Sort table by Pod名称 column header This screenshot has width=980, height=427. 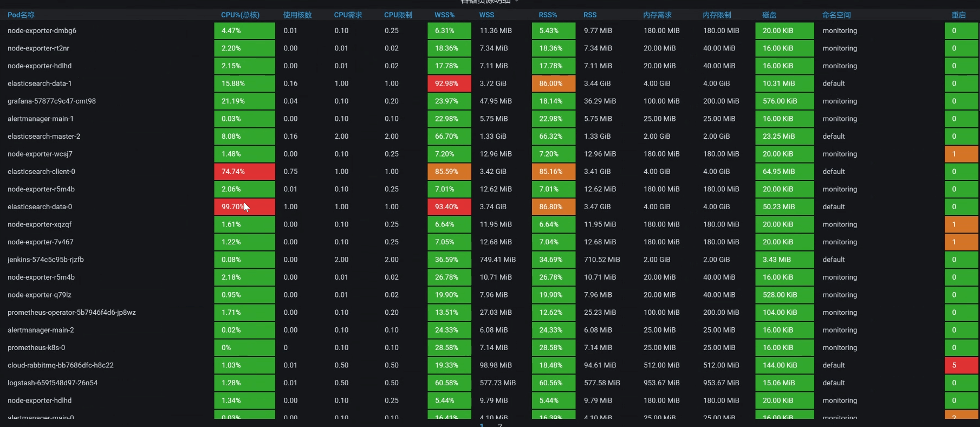point(21,15)
